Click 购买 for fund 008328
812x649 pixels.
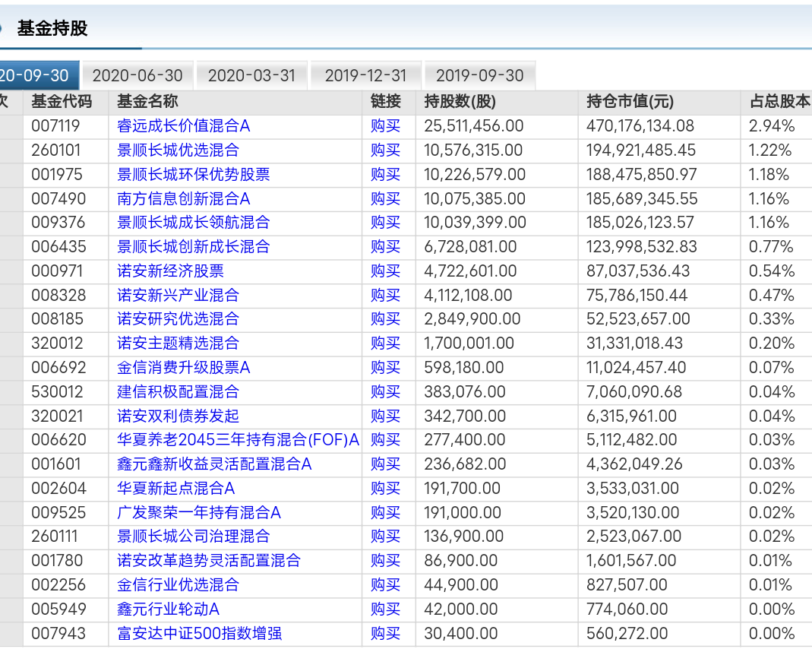tap(386, 296)
